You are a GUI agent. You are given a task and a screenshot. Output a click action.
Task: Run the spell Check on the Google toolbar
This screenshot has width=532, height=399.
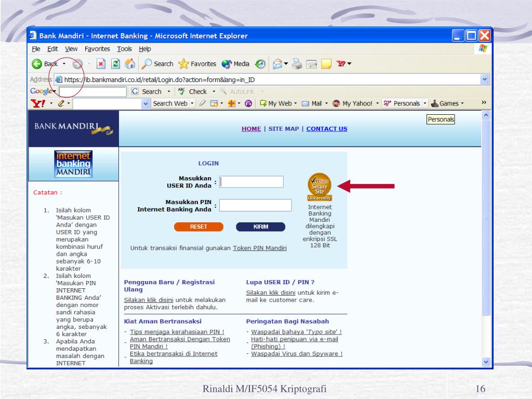coord(192,91)
